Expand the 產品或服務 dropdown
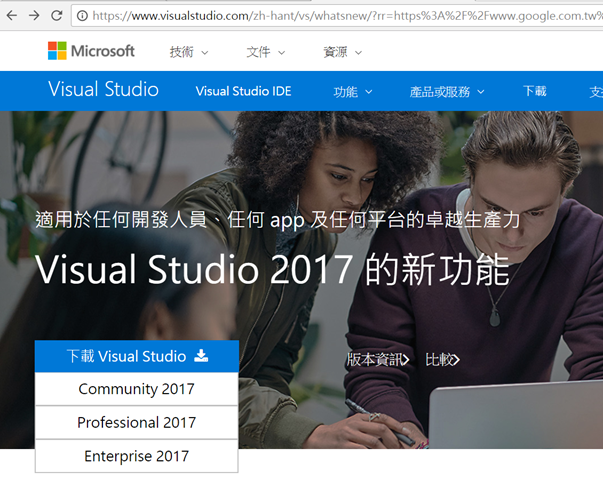The image size is (603, 480). coord(447,92)
